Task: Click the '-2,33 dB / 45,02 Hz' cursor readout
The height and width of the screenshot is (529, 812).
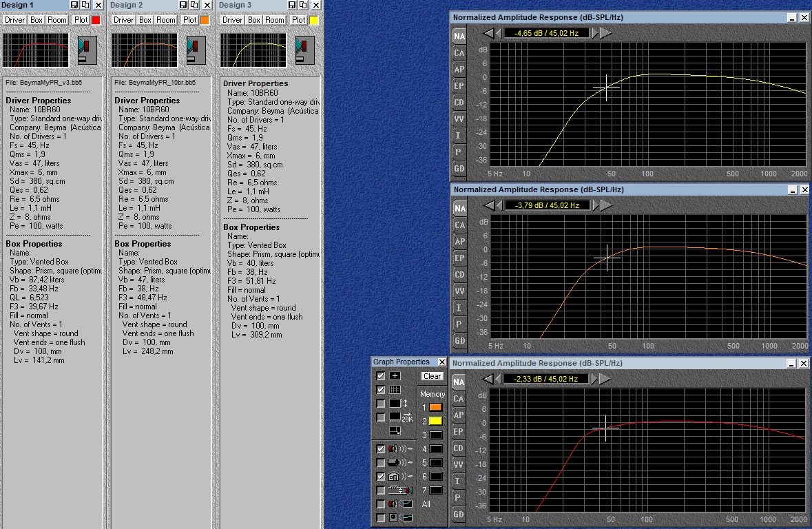Action: click(x=546, y=380)
